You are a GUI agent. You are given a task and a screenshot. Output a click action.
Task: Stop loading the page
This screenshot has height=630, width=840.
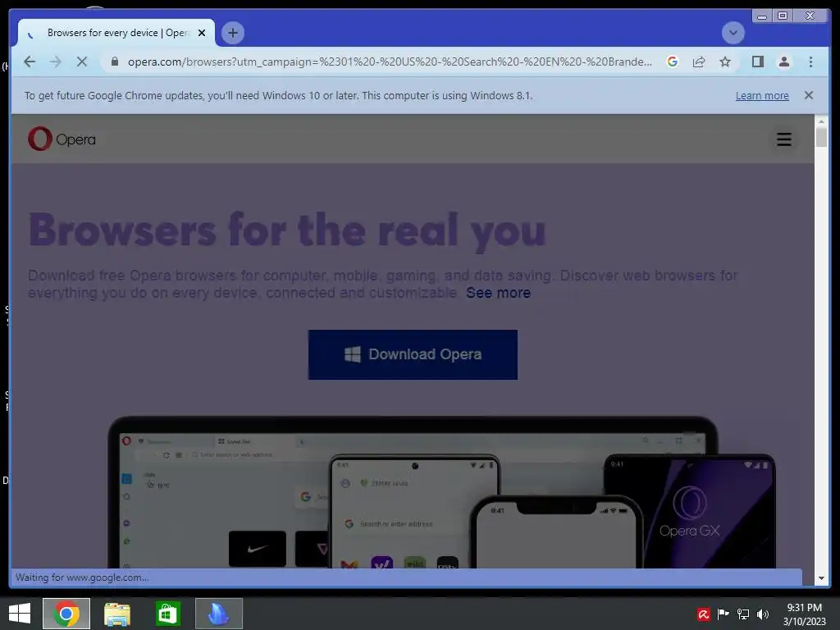point(81,62)
